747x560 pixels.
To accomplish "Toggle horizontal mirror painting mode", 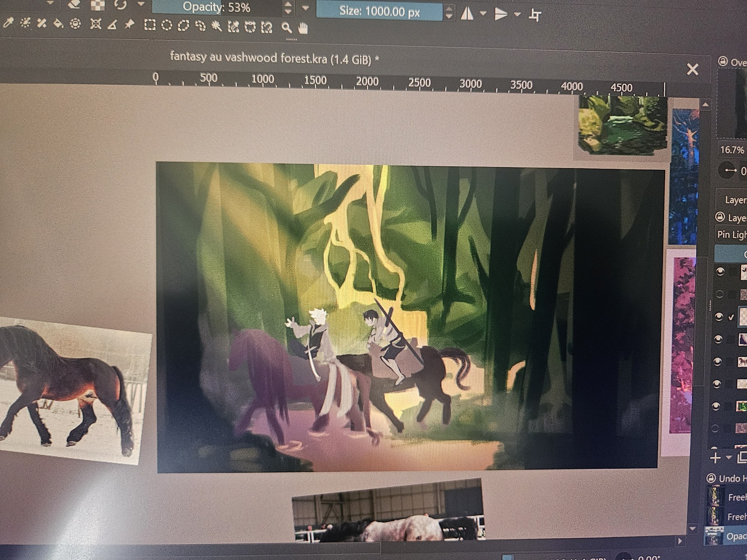I will (x=467, y=14).
